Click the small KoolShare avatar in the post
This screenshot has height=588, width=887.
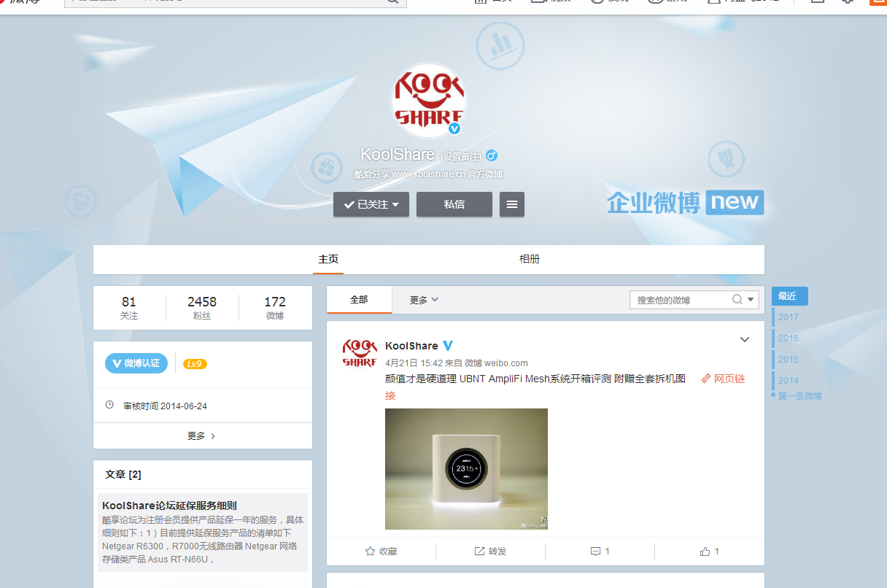point(360,353)
